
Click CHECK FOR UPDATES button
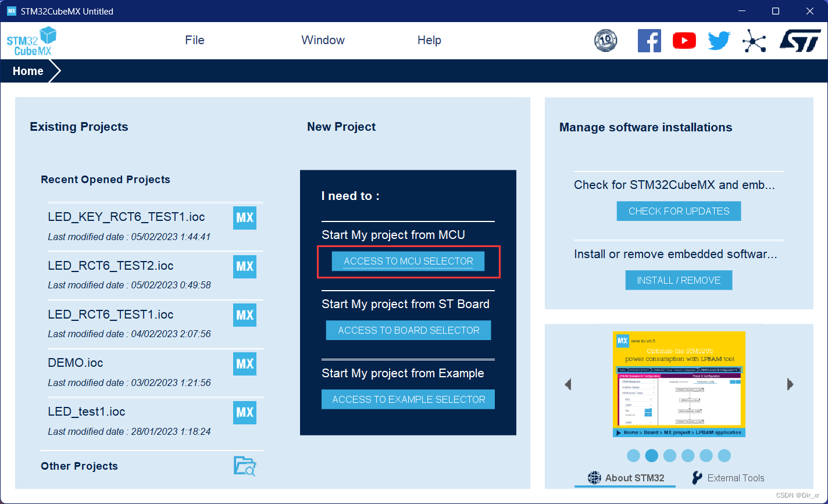tap(679, 211)
